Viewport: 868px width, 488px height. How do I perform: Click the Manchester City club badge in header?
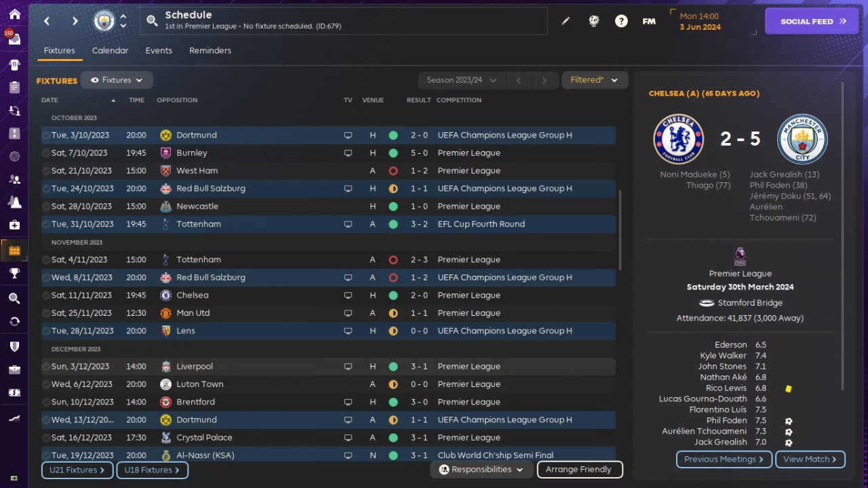pos(104,21)
